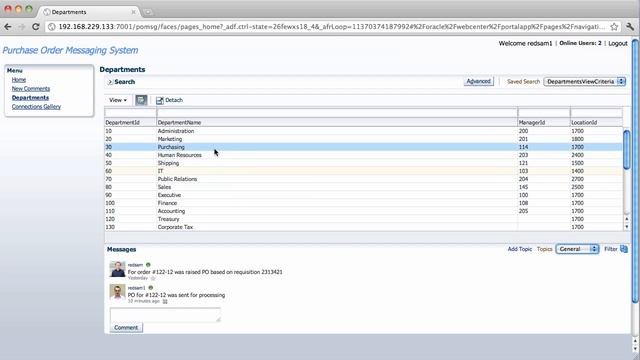Select the Human Resources row
Viewport: 640px width, 360px height.
click(364, 155)
